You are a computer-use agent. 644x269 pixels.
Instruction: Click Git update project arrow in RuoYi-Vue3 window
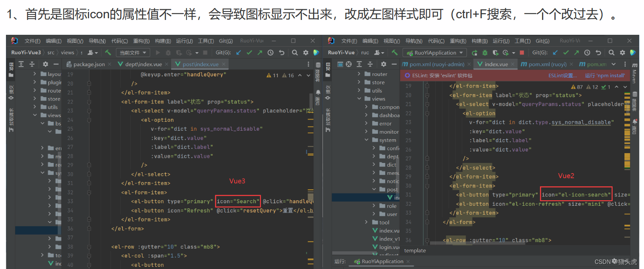[x=239, y=53]
